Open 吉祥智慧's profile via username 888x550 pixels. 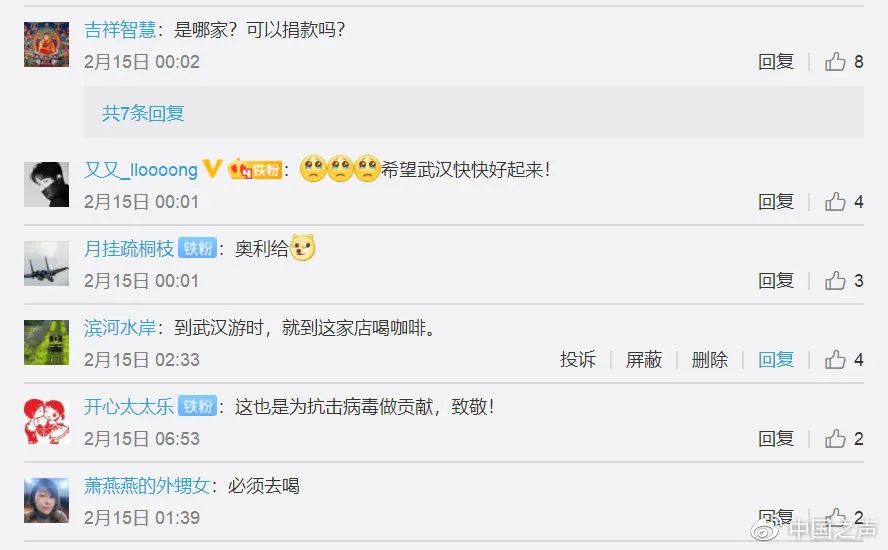coord(120,29)
